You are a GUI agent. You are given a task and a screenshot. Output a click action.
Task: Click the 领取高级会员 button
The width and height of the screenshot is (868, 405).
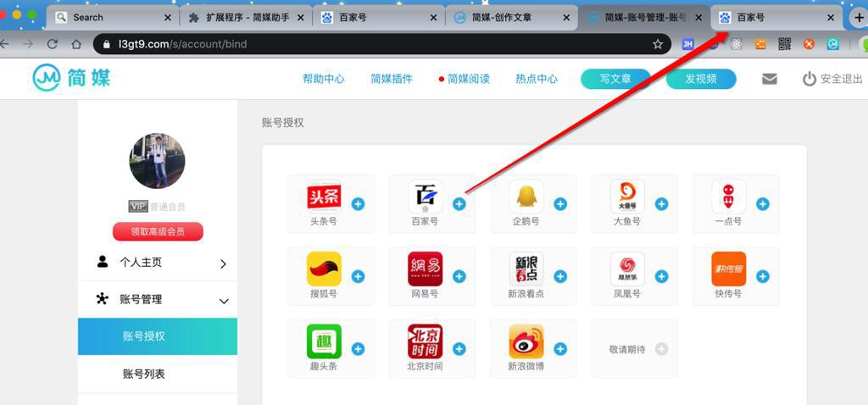[x=158, y=232]
